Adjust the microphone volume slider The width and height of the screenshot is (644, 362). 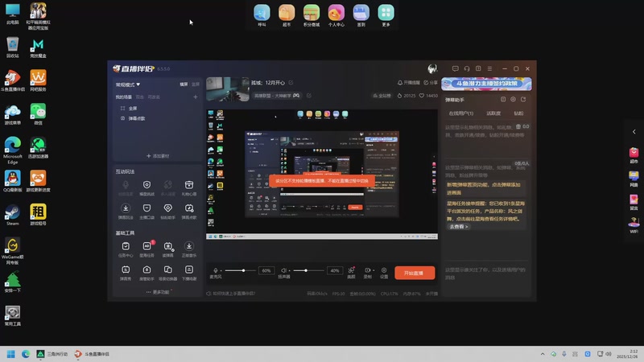pos(240,270)
